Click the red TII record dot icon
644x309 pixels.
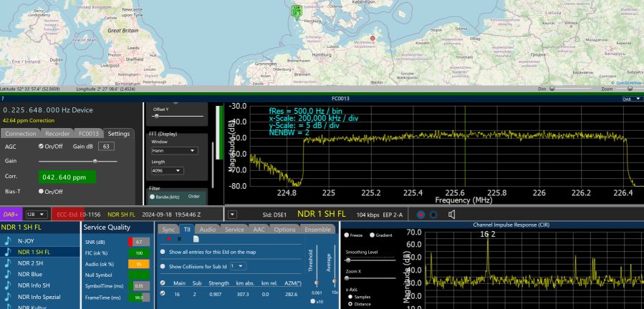(168, 239)
